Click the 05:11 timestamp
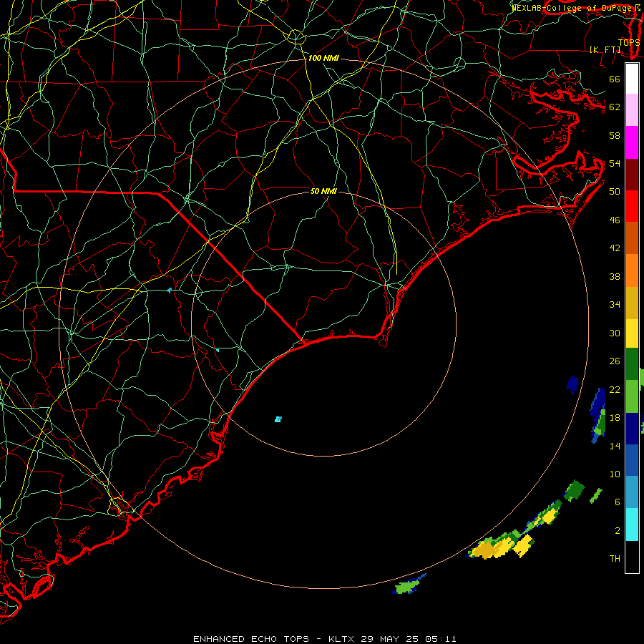 [x=441, y=639]
